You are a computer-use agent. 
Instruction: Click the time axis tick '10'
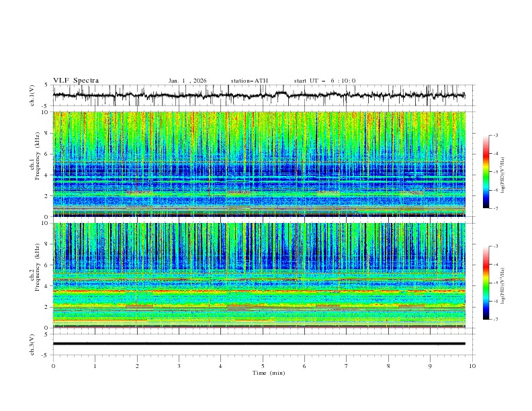point(472,366)
